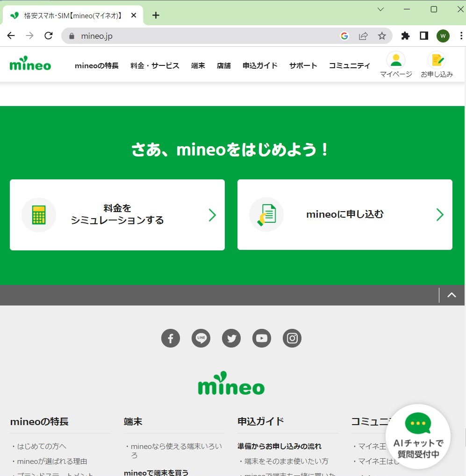Viewport: 466px width, 476px height.
Task: Open the YouTube social icon
Action: [262, 338]
